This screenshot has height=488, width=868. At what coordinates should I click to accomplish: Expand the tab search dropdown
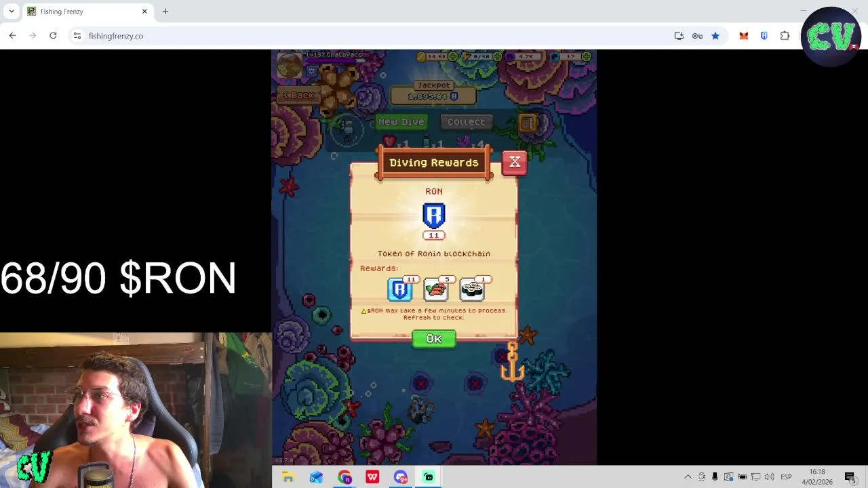(x=12, y=12)
